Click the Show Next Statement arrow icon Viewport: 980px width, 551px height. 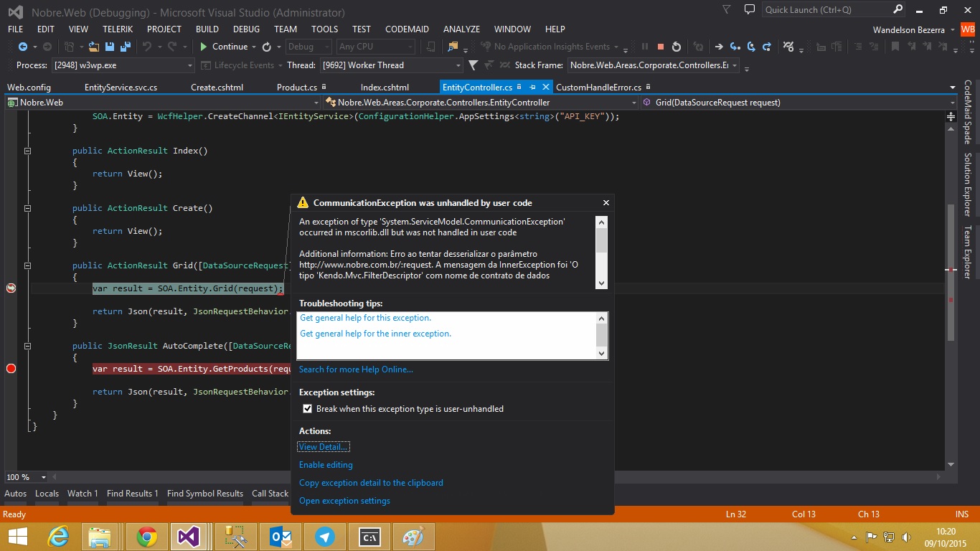(x=719, y=47)
